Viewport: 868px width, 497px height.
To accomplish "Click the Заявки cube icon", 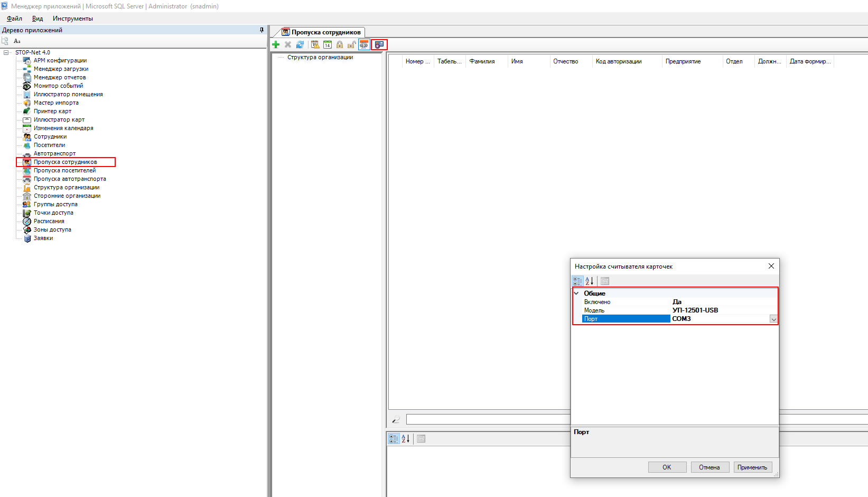I will point(27,238).
